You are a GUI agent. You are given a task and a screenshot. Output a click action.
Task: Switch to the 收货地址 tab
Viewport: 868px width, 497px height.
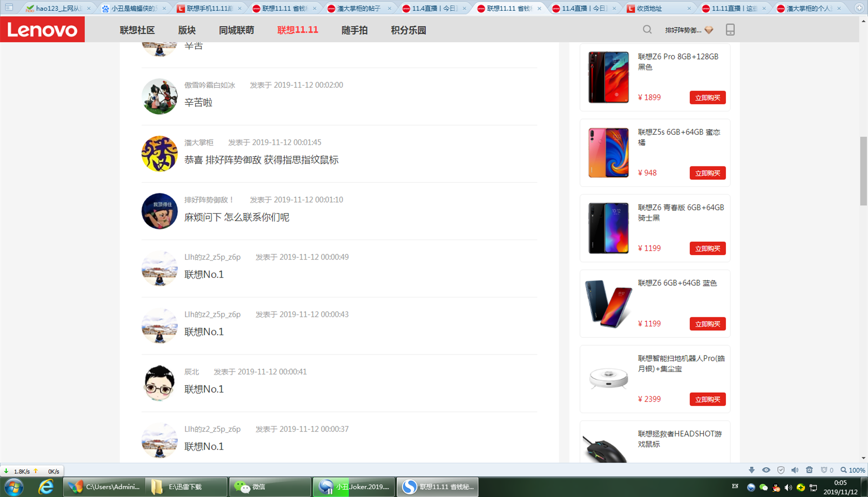(x=657, y=8)
